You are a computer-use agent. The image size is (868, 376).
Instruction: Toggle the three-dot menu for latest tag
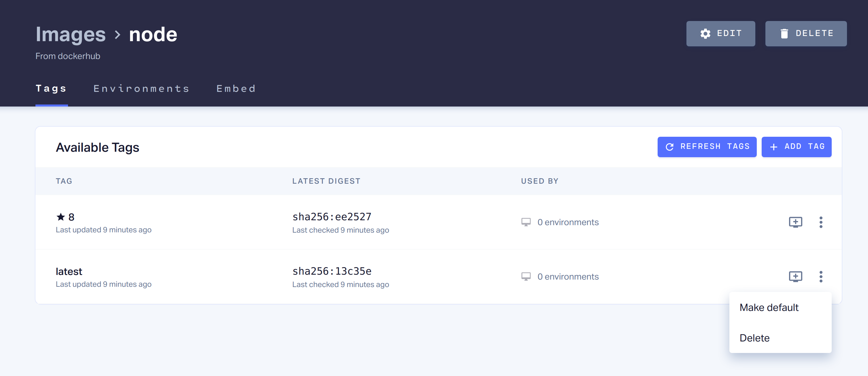[x=821, y=277]
